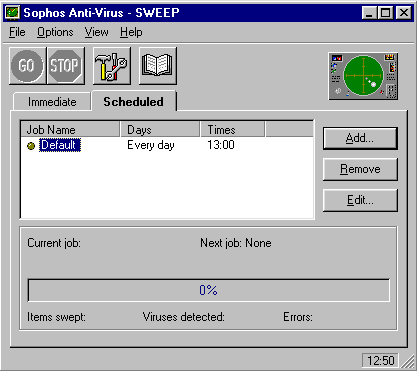The width and height of the screenshot is (417, 371).
Task: Select the Scheduled tab
Action: (x=134, y=102)
